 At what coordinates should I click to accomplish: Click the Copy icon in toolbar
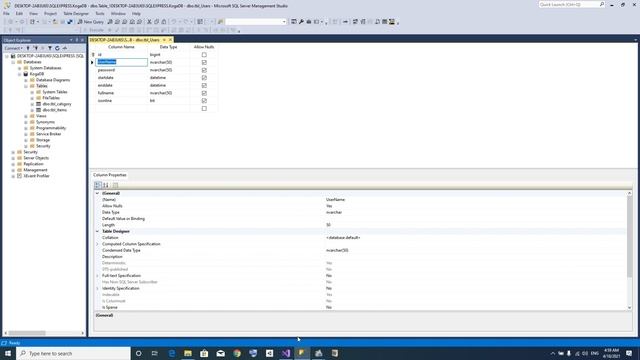click(x=157, y=22)
